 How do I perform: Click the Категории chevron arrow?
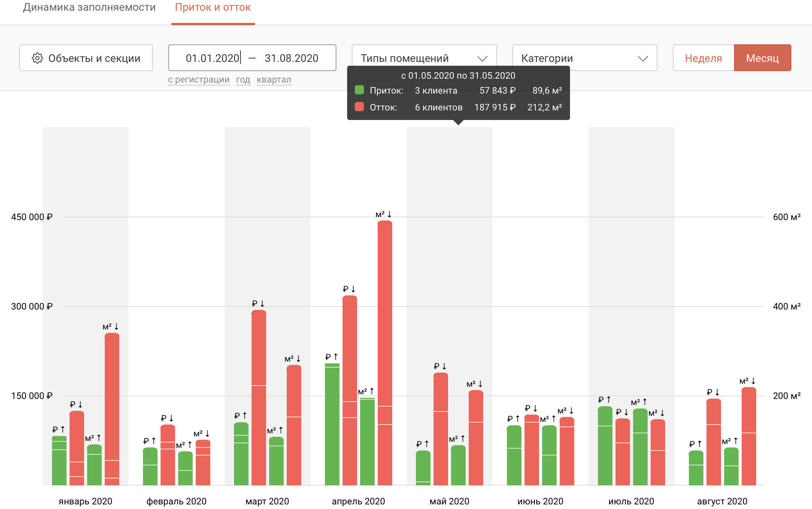tap(643, 58)
